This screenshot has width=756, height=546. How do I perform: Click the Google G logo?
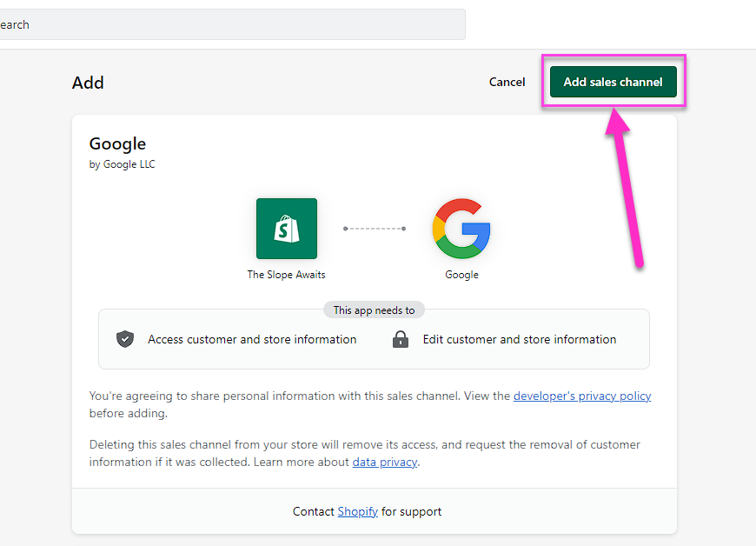[x=461, y=229]
